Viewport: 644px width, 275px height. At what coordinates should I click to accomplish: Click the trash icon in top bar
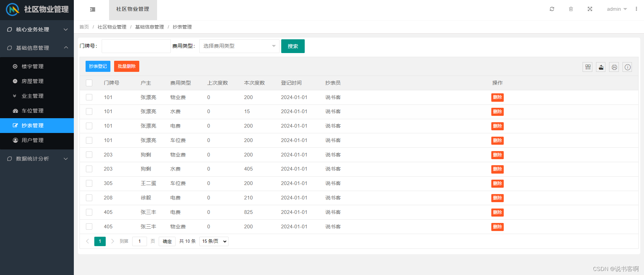click(x=571, y=9)
